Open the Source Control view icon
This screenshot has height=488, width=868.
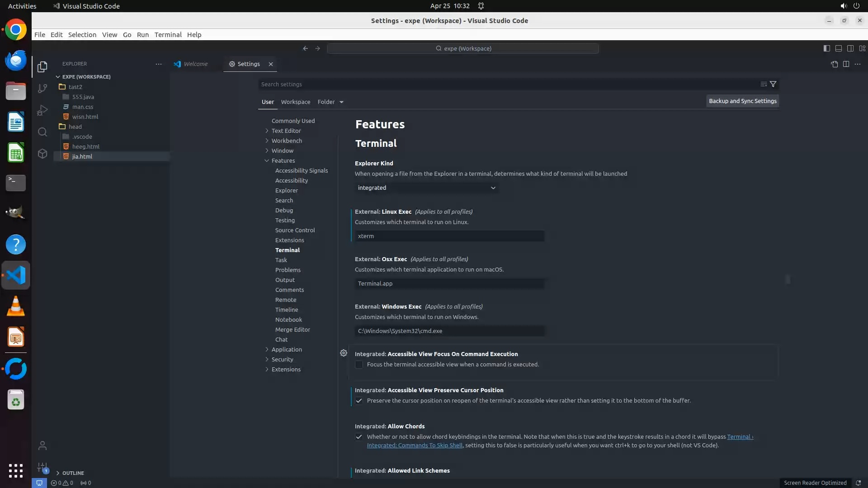tap(42, 89)
